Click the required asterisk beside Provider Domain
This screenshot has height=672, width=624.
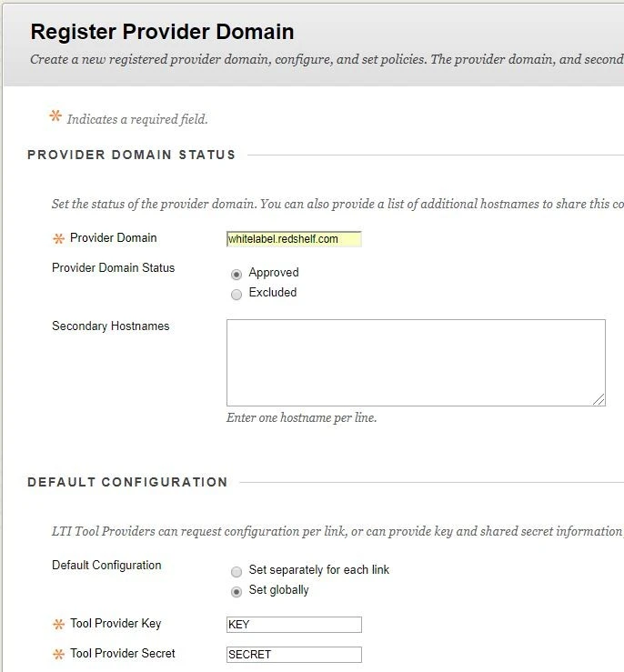(59, 239)
